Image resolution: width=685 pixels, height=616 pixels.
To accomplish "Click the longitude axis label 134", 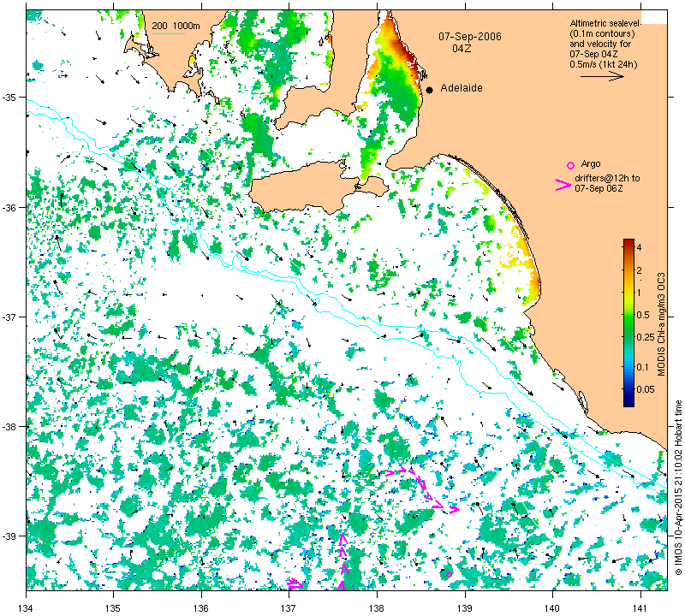I will point(27,607).
